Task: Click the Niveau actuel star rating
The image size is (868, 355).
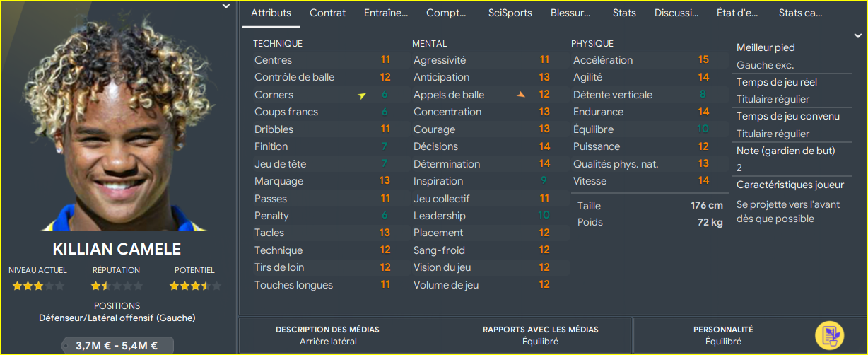Action: click(38, 286)
